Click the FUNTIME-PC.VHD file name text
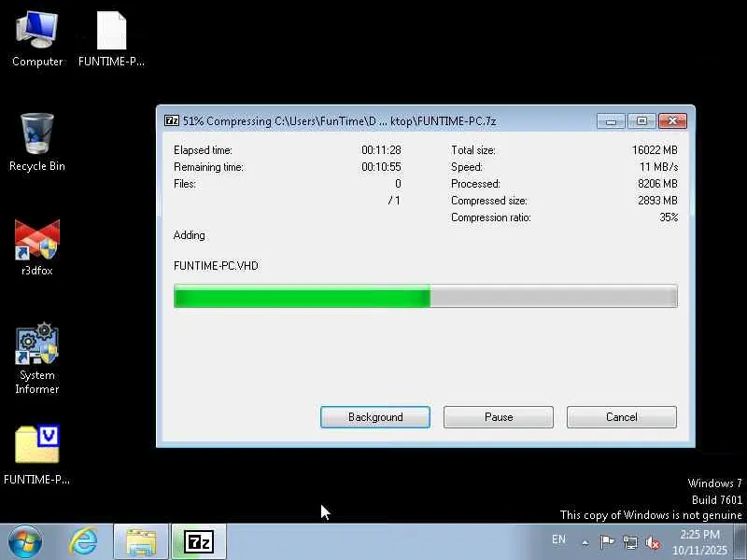This screenshot has width=747, height=560. click(216, 266)
